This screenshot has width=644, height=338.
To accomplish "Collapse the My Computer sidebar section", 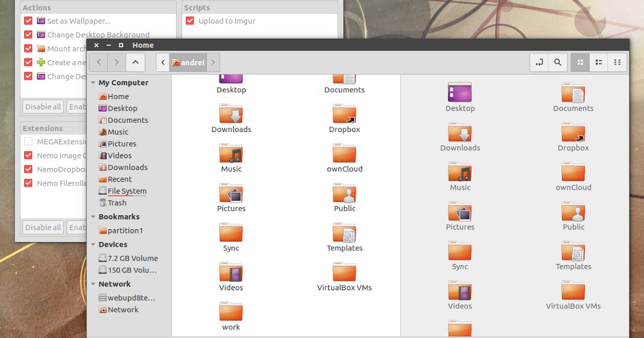I will pos(93,83).
